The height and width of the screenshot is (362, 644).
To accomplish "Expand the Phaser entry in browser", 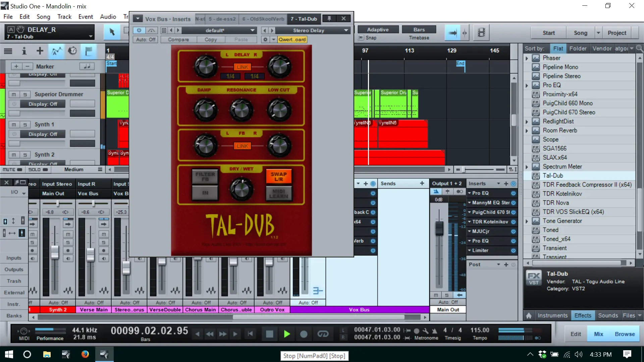I will click(527, 58).
